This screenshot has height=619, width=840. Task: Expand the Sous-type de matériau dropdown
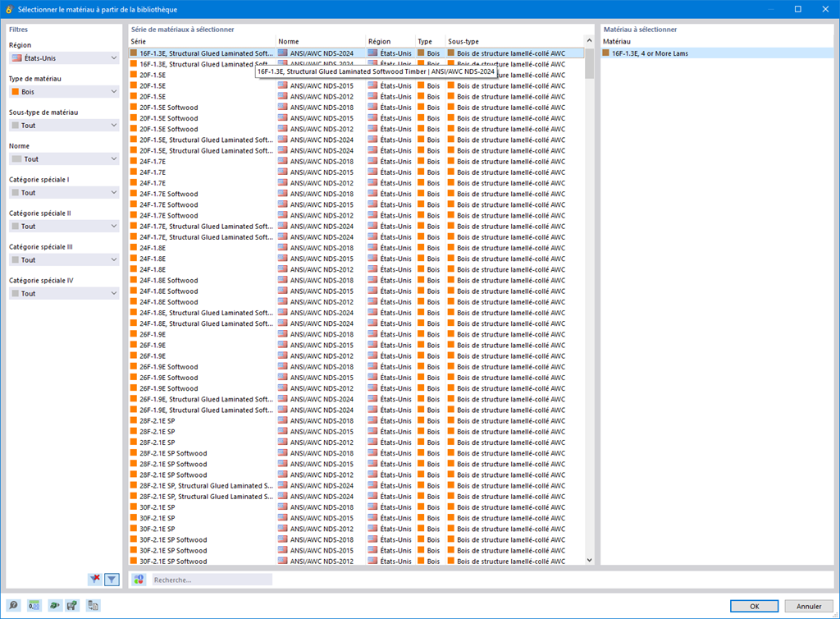[x=64, y=126]
